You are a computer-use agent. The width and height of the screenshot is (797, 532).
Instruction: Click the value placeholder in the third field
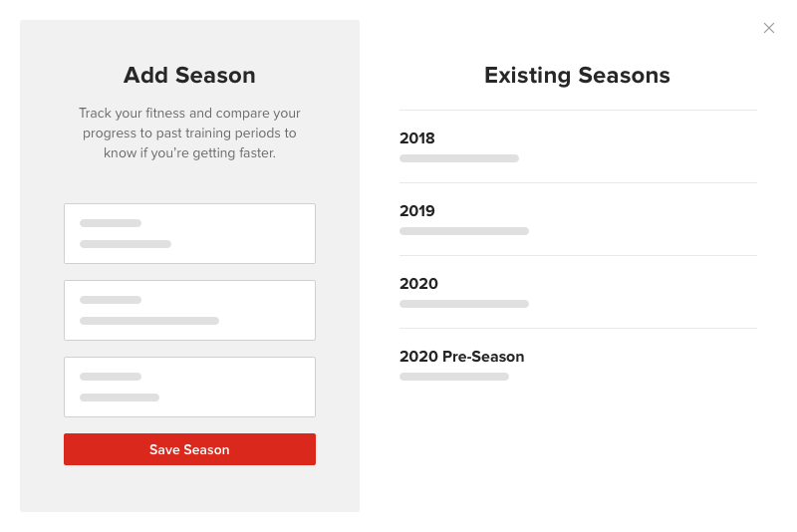click(x=120, y=398)
